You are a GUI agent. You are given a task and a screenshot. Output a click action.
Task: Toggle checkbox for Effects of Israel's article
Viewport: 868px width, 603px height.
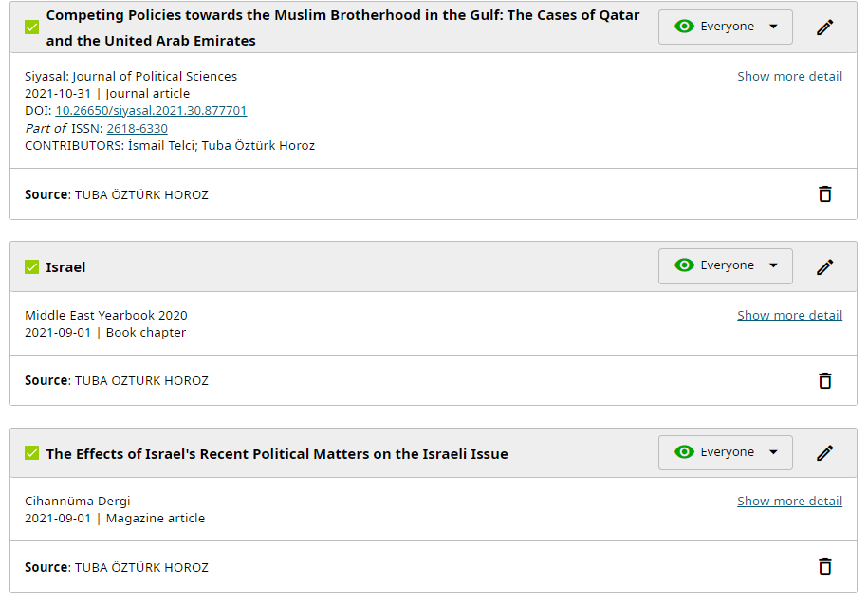coord(32,453)
